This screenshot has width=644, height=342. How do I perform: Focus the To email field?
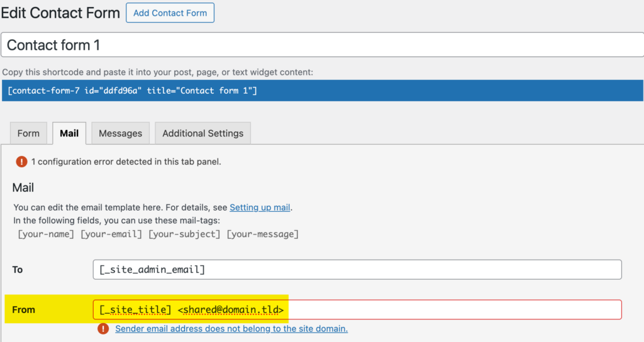point(357,269)
